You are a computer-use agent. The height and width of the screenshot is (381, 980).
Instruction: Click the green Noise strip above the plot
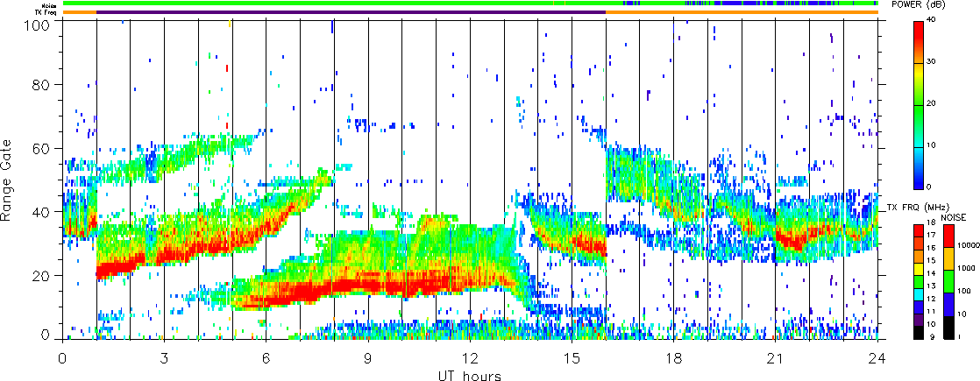(x=470, y=4)
